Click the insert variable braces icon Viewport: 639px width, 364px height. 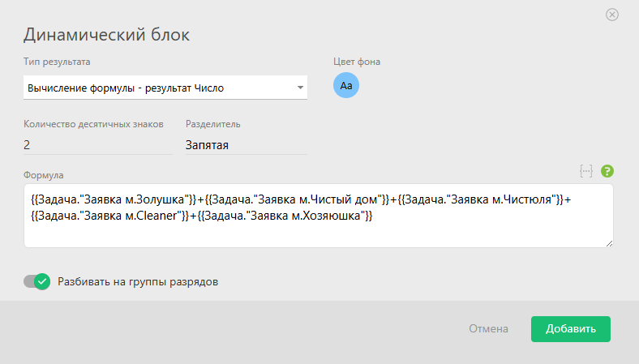click(586, 171)
